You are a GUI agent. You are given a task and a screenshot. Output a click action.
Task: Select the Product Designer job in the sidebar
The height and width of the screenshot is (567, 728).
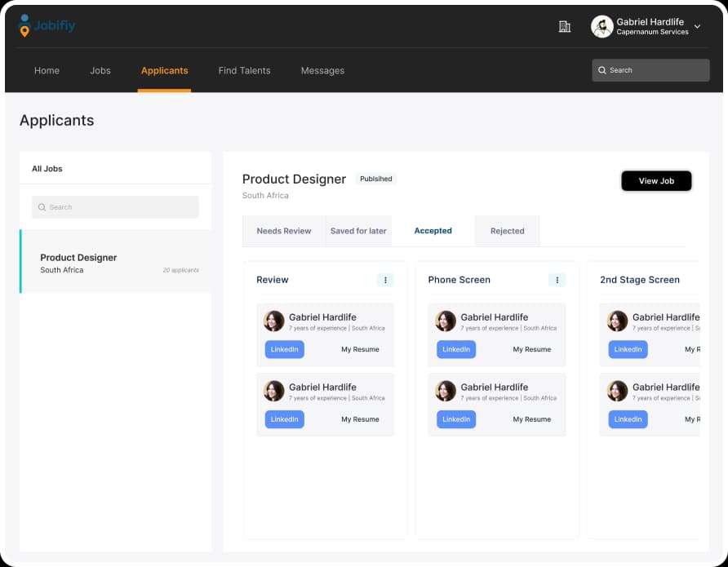point(114,263)
